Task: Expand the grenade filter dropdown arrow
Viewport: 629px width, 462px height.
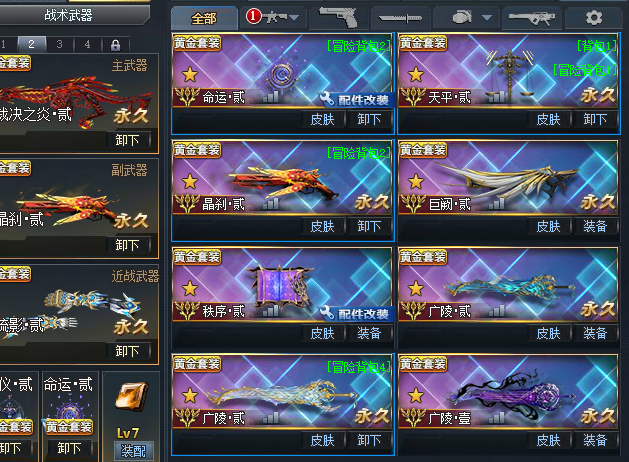Action: tap(487, 17)
